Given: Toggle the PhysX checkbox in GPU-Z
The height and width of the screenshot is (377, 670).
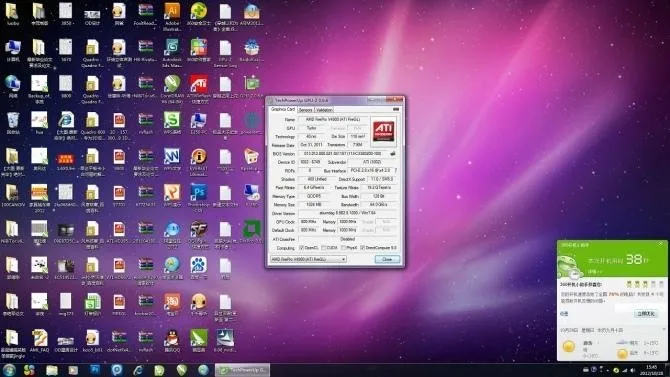Looking at the screenshot, I should point(343,248).
